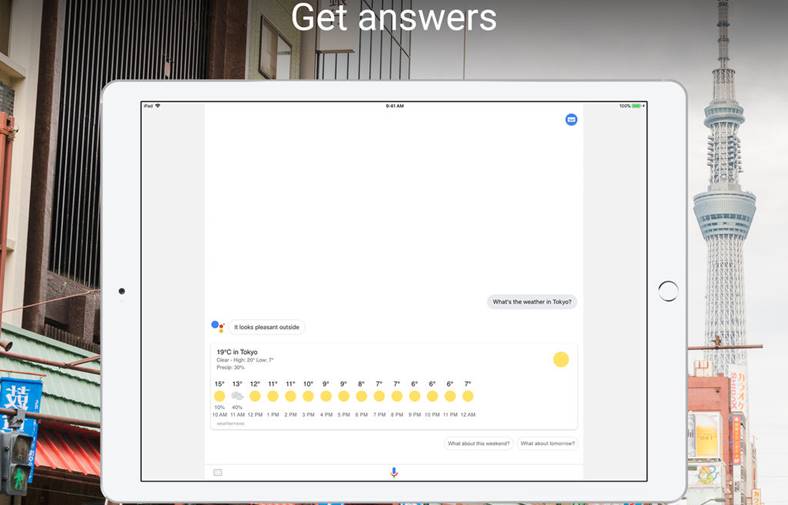This screenshot has height=505, width=788.
Task: Open the blue inbox icon at top right
Action: pos(571,120)
